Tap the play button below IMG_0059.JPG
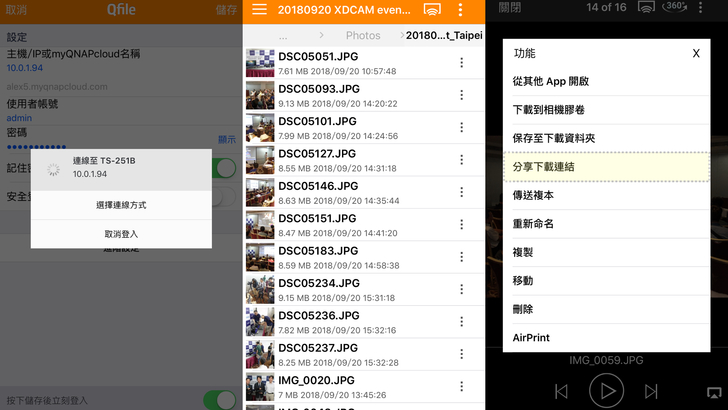Image resolution: width=728 pixels, height=410 pixels. (x=606, y=390)
